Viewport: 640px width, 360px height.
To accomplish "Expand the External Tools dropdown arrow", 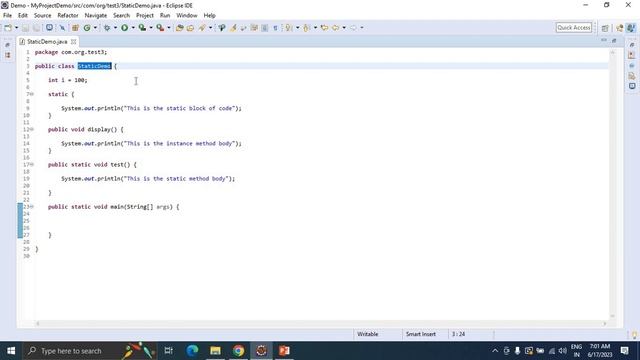I will (169, 28).
